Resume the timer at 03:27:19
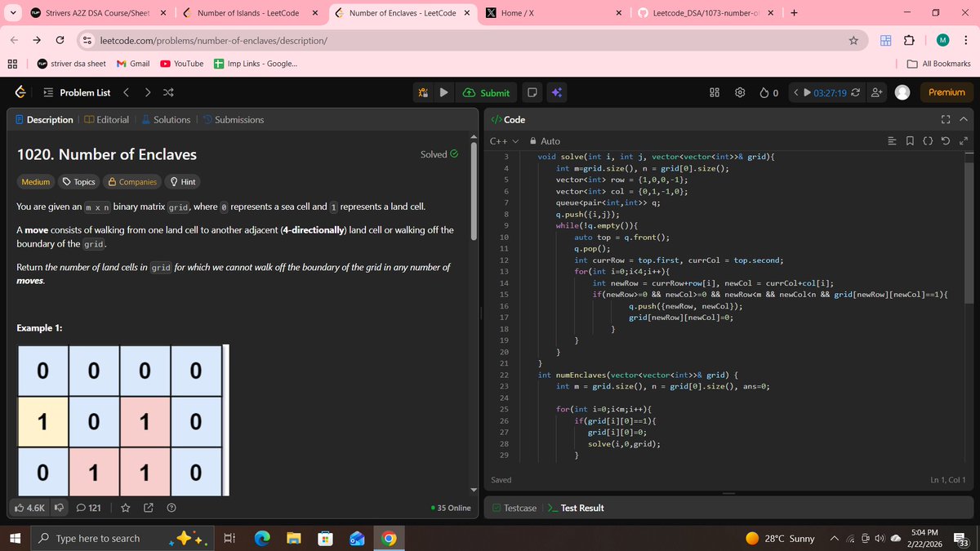Viewport: 980px width, 551px height. click(807, 93)
